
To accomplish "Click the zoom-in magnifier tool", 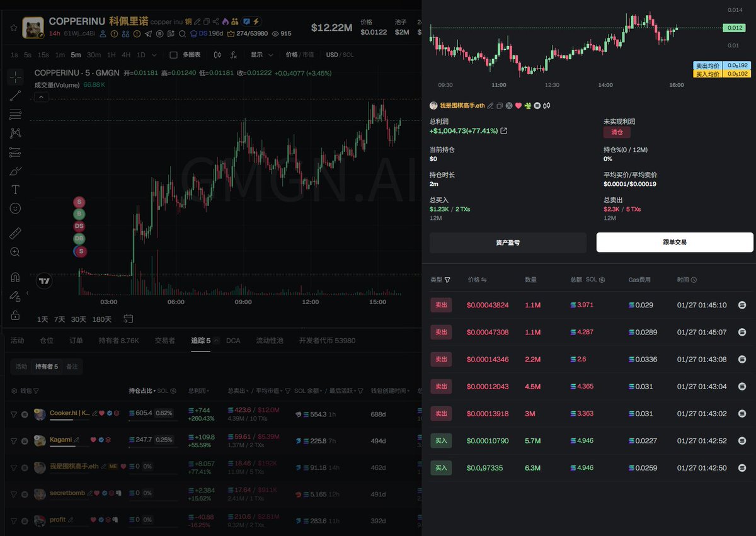I will (16, 252).
